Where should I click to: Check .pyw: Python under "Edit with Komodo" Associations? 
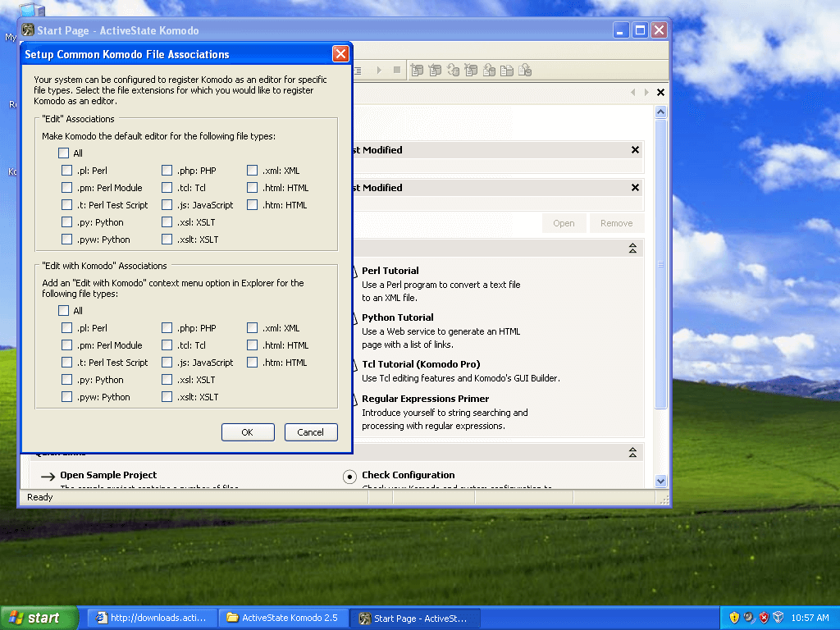[67, 396]
